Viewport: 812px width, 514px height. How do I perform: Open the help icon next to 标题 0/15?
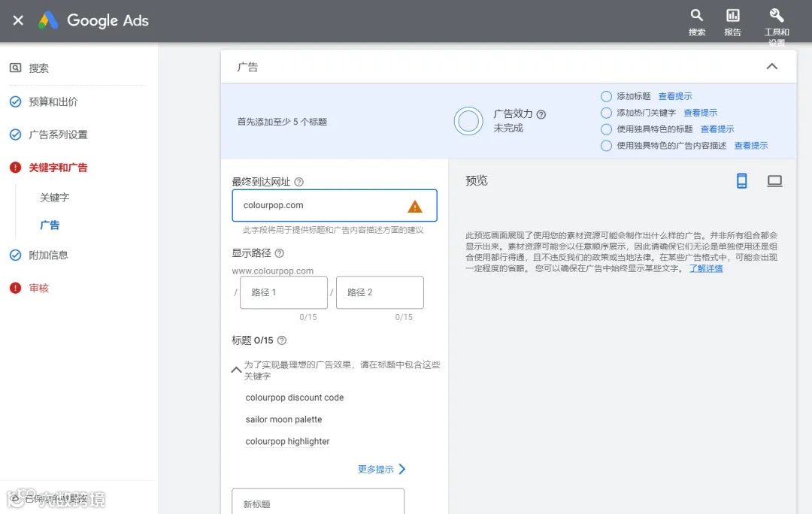tap(282, 340)
